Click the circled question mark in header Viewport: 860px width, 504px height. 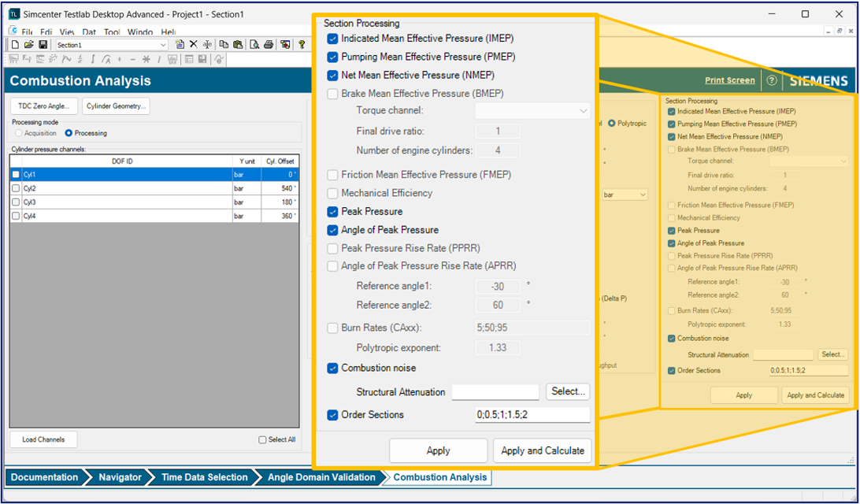(772, 80)
